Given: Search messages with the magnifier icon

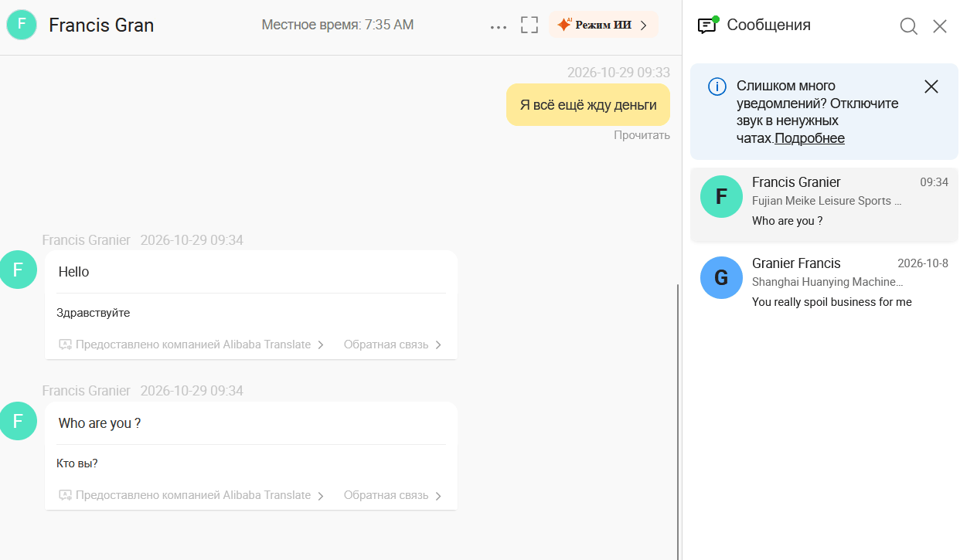Looking at the screenshot, I should click(x=909, y=26).
